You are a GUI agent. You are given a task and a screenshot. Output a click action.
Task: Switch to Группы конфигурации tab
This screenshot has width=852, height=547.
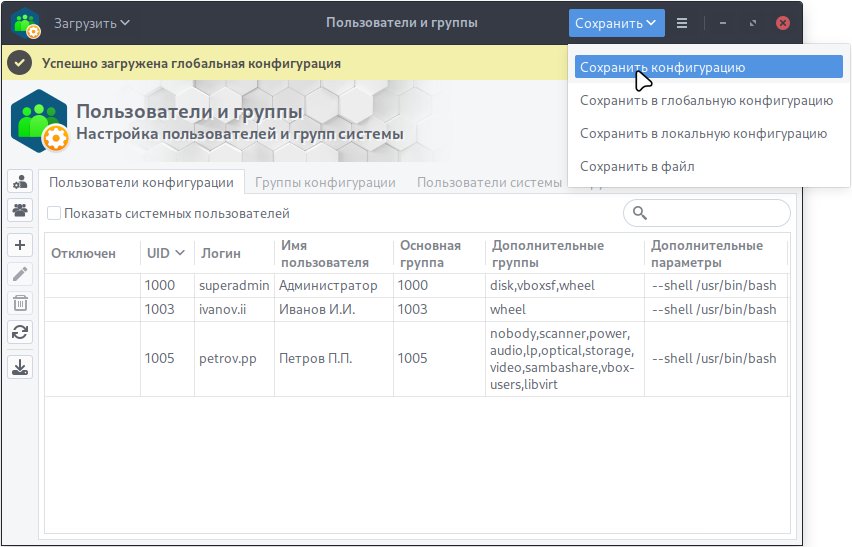tap(325, 183)
